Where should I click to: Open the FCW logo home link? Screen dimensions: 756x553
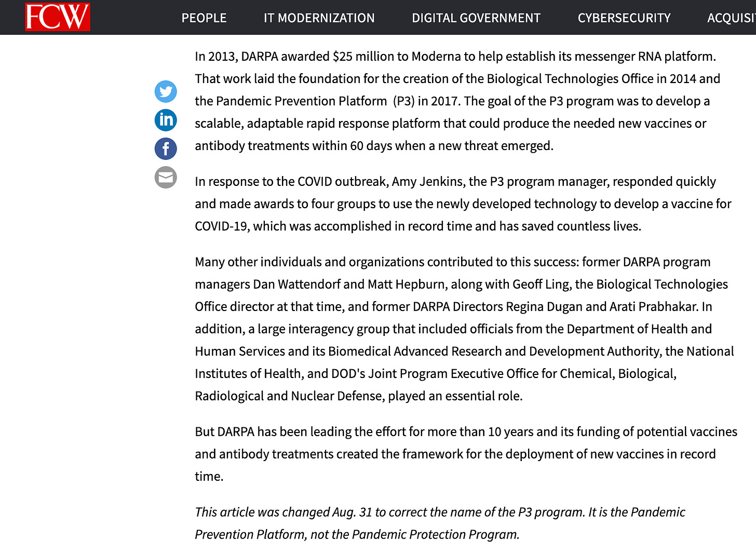coord(58,17)
